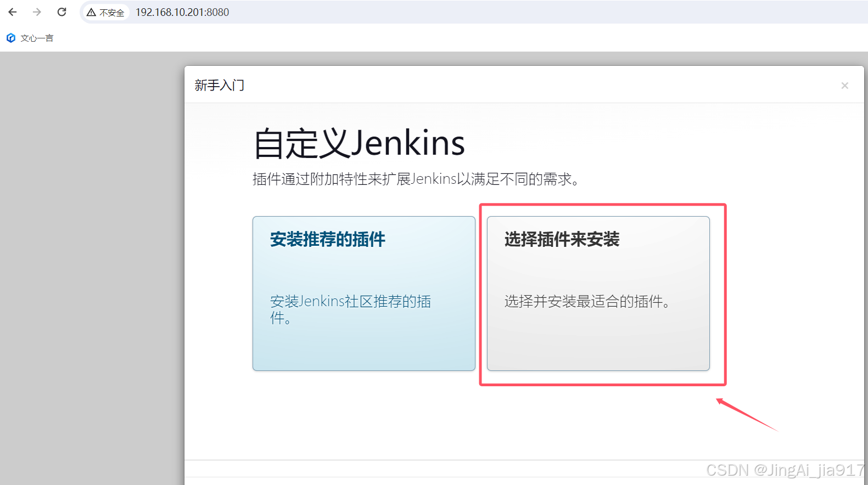Reload the page with the refresh icon
The width and height of the screenshot is (868, 485).
point(61,12)
